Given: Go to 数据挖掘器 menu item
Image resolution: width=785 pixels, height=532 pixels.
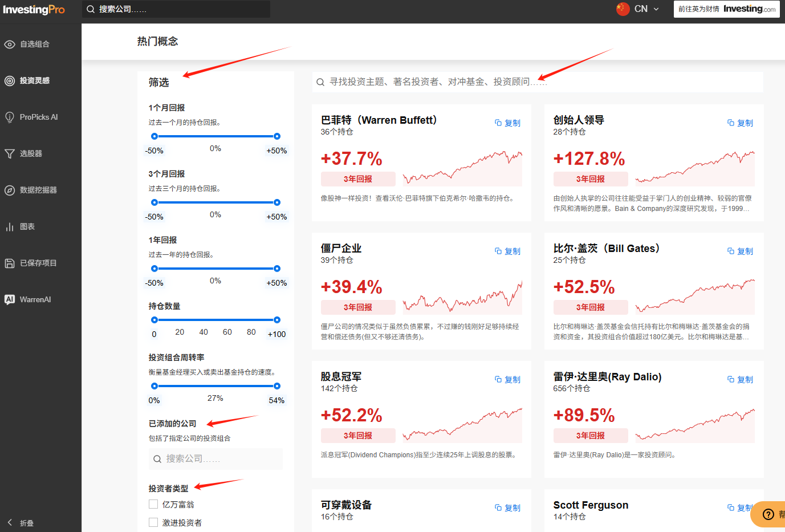Looking at the screenshot, I should point(38,190).
